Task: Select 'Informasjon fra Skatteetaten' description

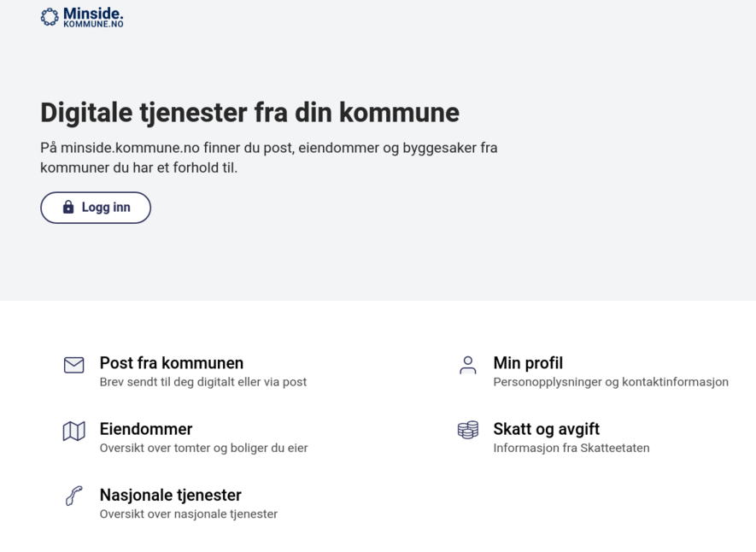Action: (571, 448)
